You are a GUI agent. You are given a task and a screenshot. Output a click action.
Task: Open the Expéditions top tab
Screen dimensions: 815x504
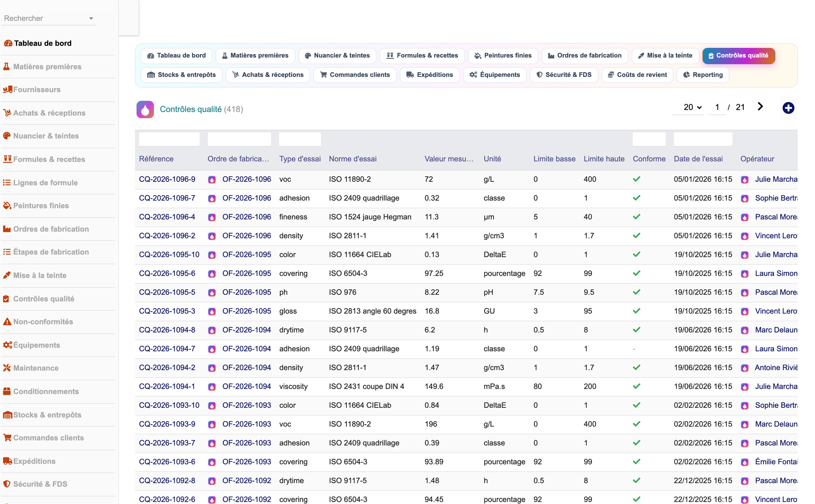coord(430,75)
